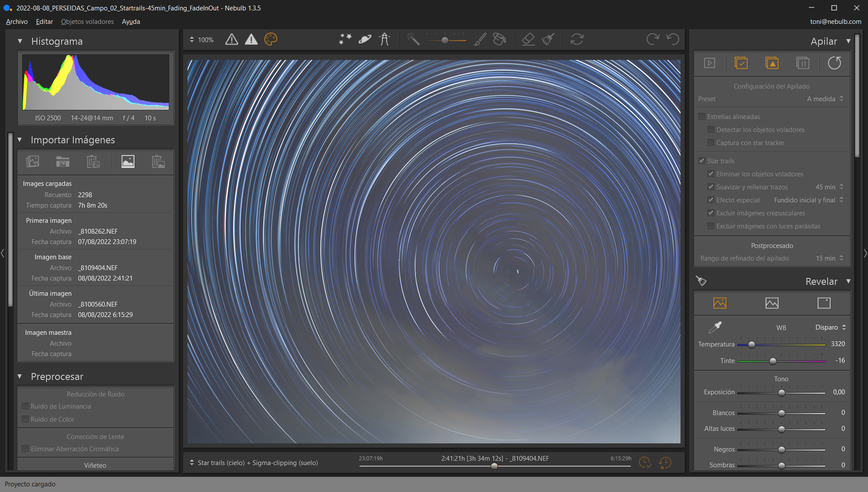868x492 pixels.
Task: Toggle the Star trails checkbox
Action: point(702,161)
